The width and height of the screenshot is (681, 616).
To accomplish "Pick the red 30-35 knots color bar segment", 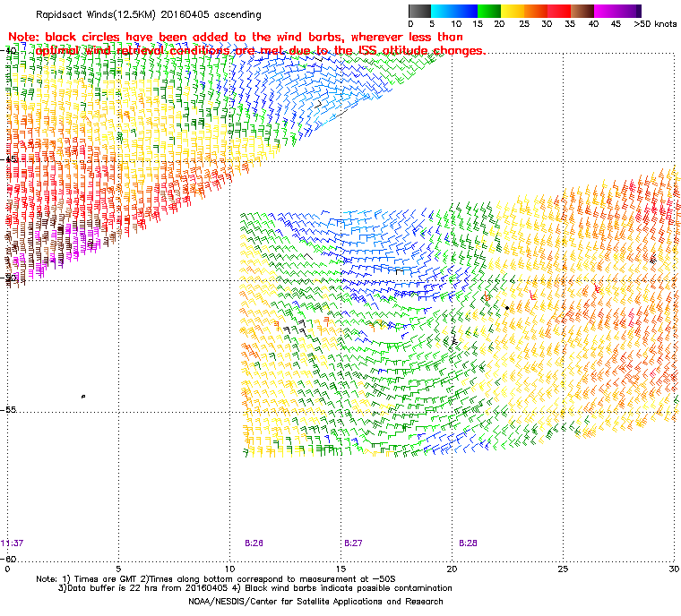I will coord(559,11).
